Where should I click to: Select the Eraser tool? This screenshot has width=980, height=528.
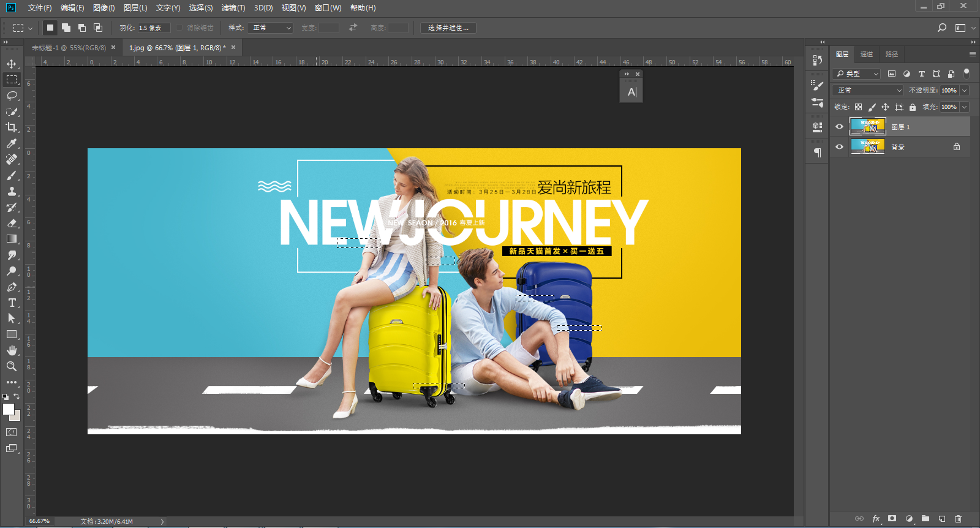12,223
